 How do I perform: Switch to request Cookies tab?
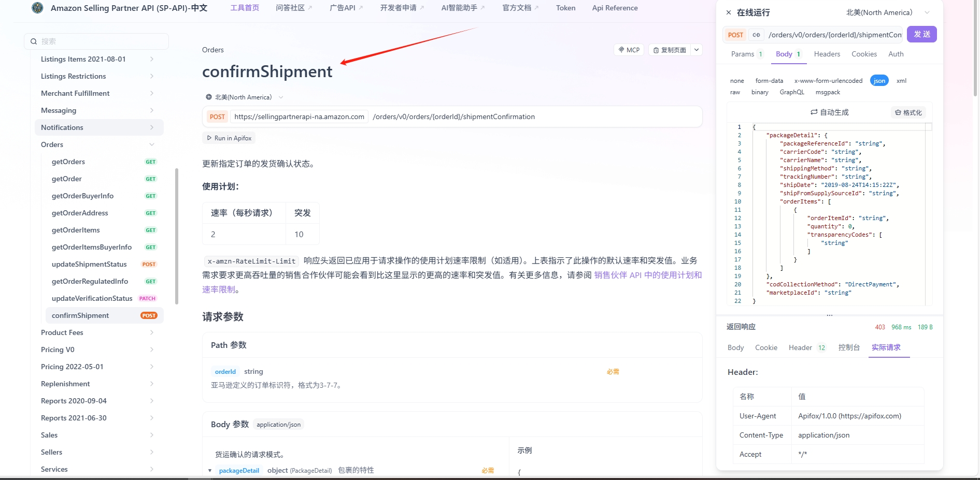point(864,54)
